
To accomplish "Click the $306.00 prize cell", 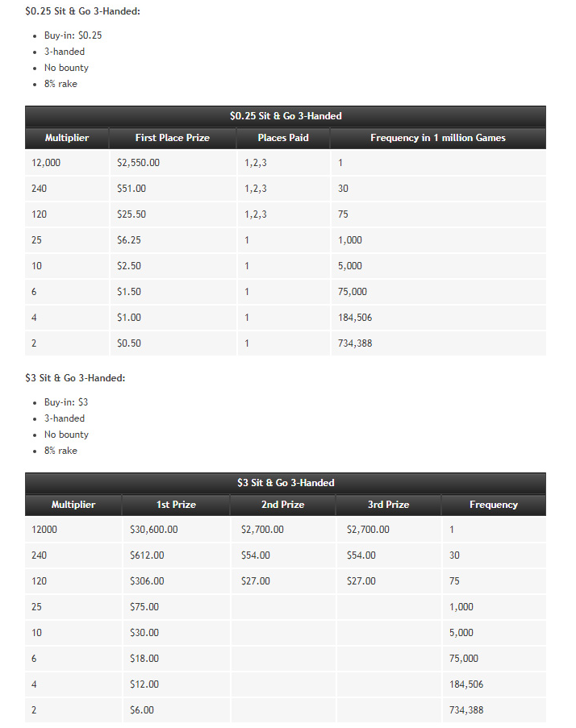I will click(x=147, y=581).
